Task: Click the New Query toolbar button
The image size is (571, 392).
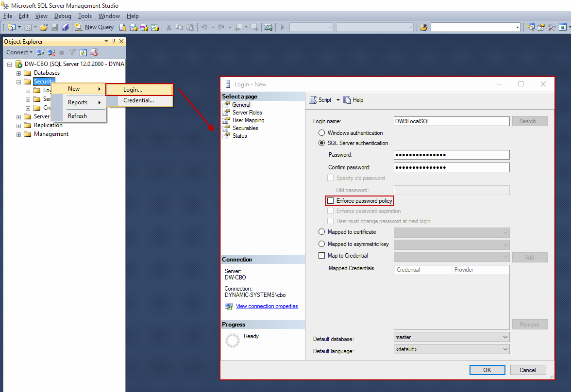Action: coord(95,27)
